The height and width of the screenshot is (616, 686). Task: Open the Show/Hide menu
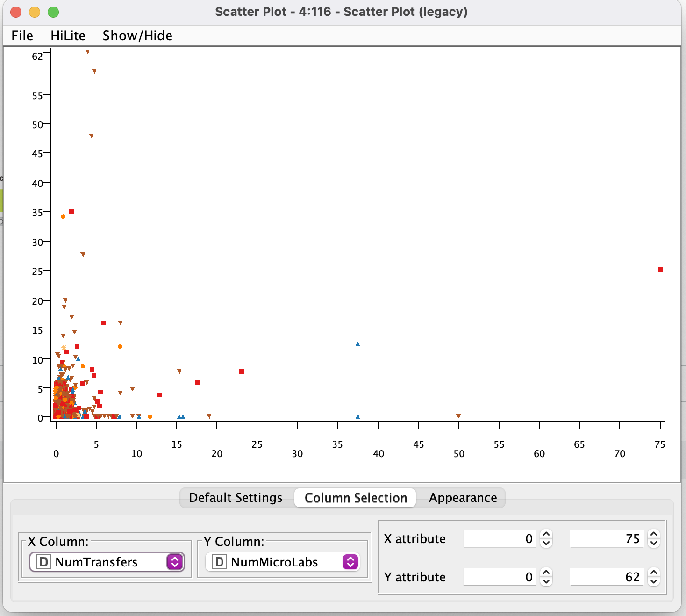(137, 35)
